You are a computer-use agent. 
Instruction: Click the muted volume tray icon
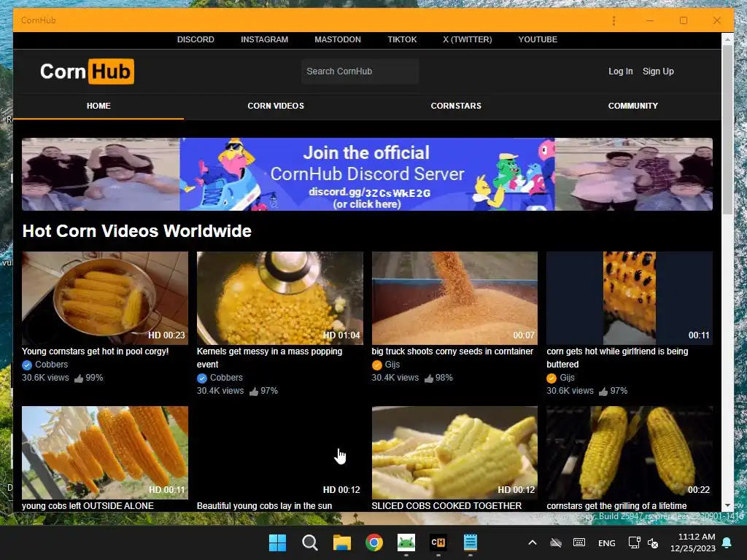tap(653, 542)
